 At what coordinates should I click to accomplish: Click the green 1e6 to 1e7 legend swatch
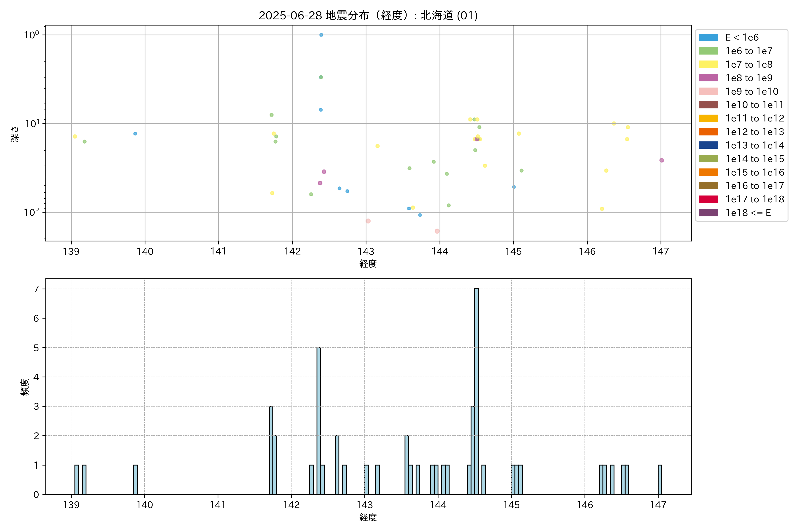tap(708, 51)
